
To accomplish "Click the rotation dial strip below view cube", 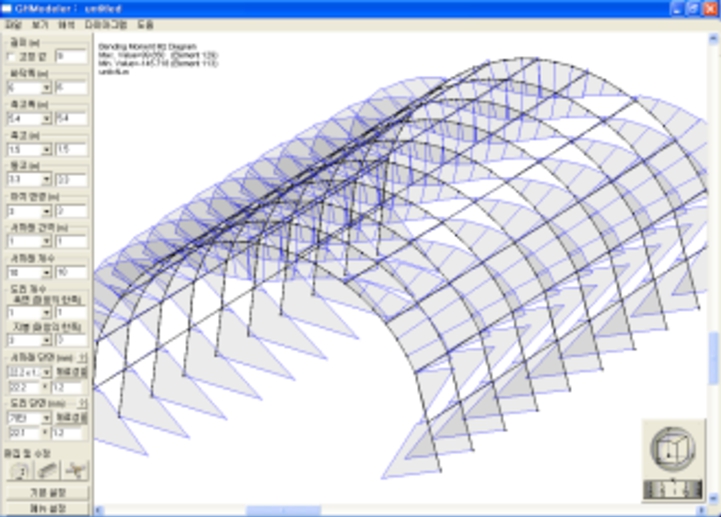I will pos(671,489).
